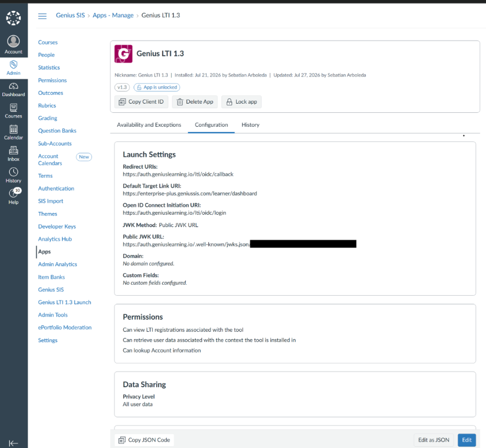Image resolution: width=486 pixels, height=448 pixels.
Task: Click the 'Can lookup Account information' permission
Action: tap(162, 350)
